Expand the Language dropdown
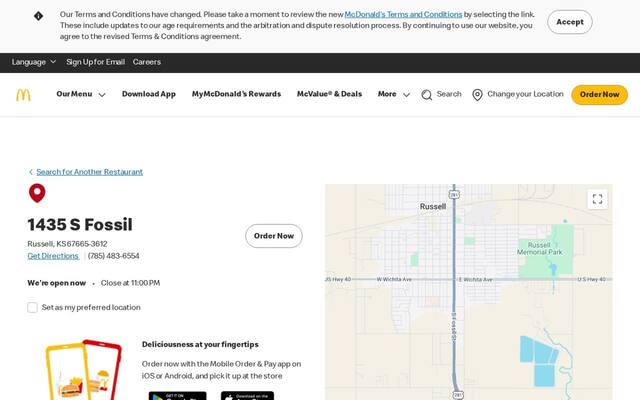Image resolution: width=640 pixels, height=400 pixels. 34,62
